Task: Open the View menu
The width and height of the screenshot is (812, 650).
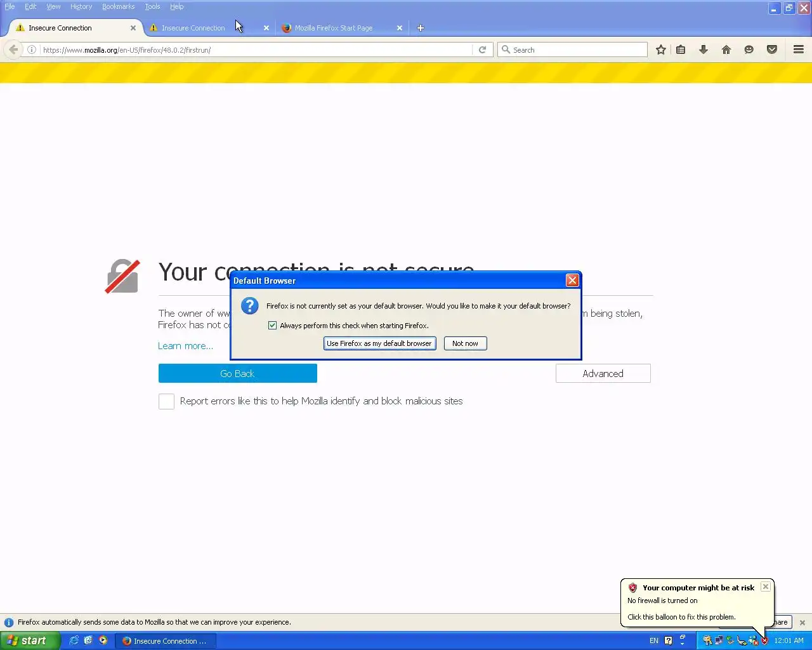Action: point(53,6)
